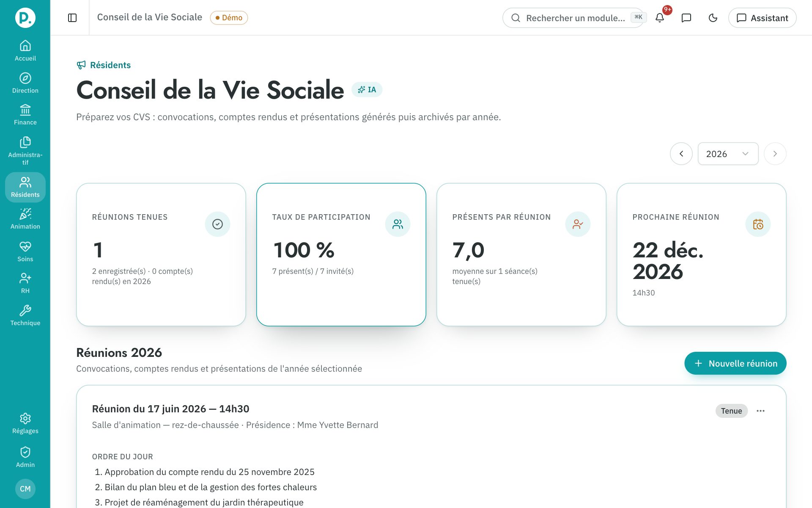Screen dimensions: 812x508
Task: Click the Tenue status badge
Action: [731, 411]
